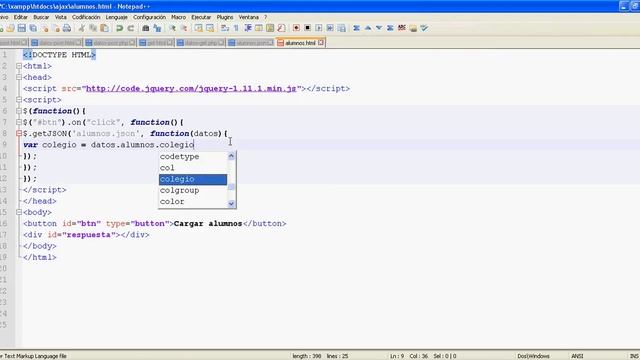Click Run macro multiple times icon
This screenshot has width=640, height=360.
tap(330, 28)
